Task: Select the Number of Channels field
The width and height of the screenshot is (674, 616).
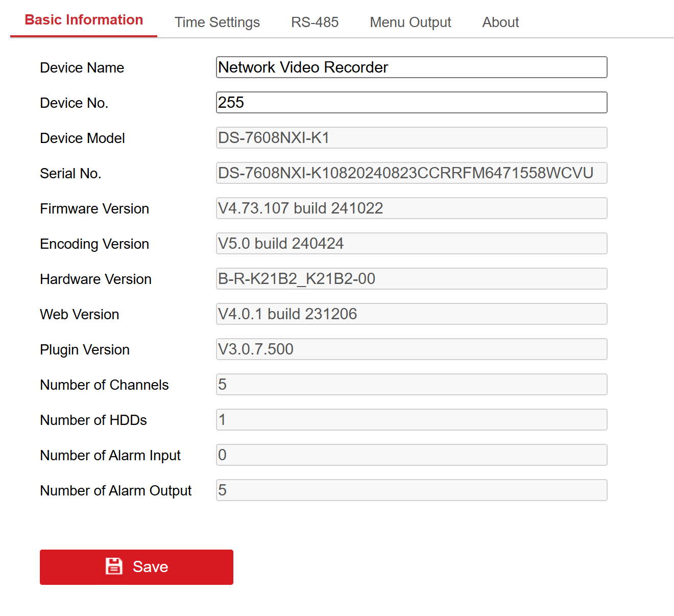Action: pyautogui.click(x=411, y=385)
